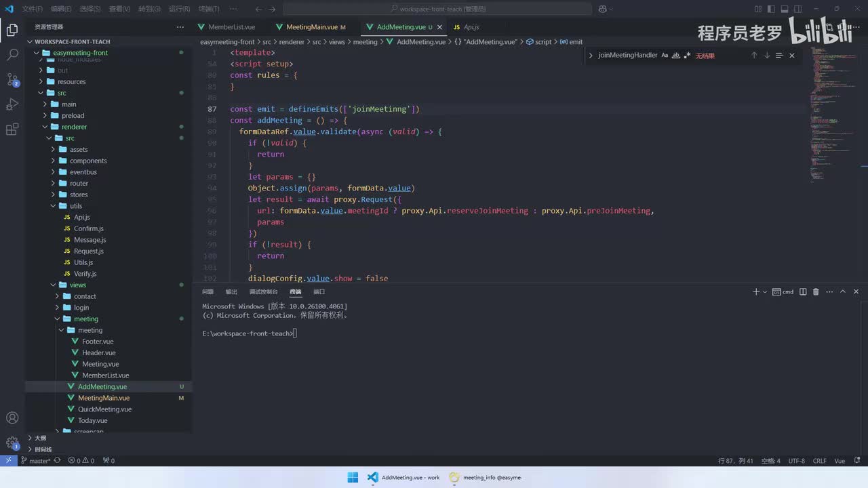This screenshot has height=488, width=868.
Task: Close the find widget
Action: coord(792,56)
